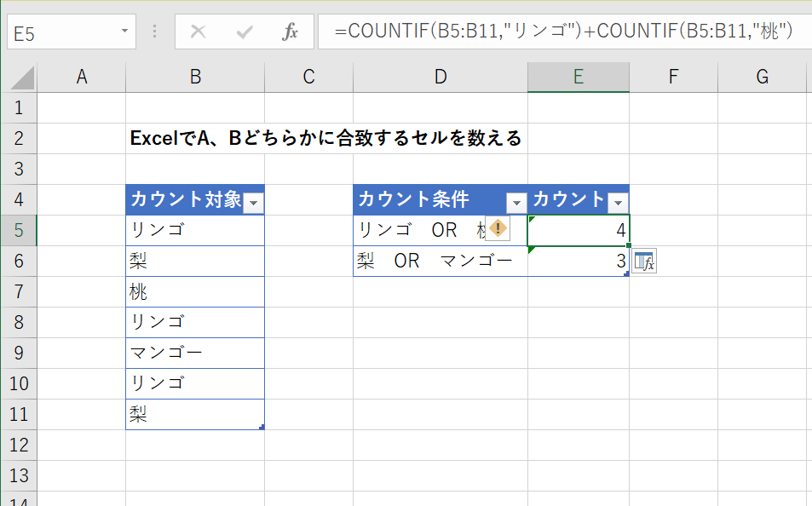This screenshot has width=812, height=506.
Task: Click cell B9 containing マンゴー
Action: click(x=195, y=353)
